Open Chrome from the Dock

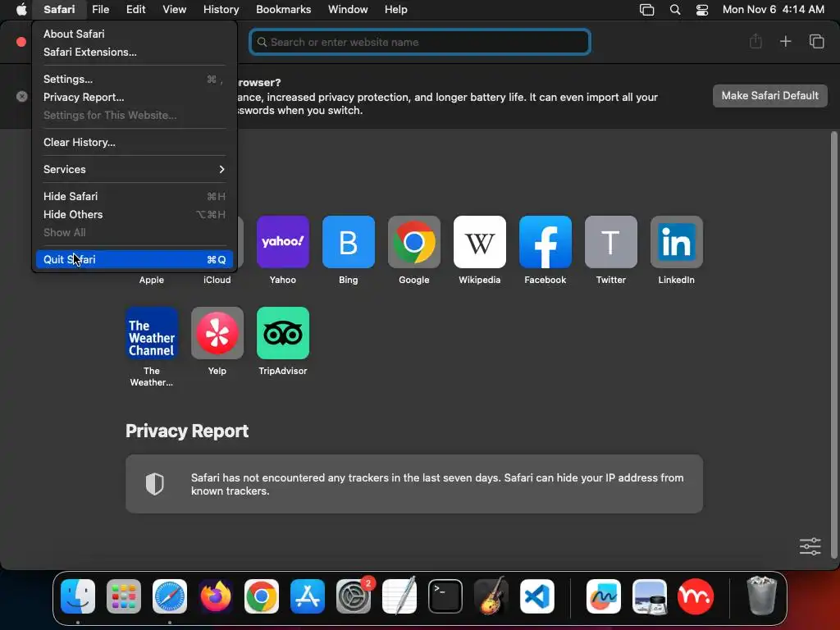[262, 596]
